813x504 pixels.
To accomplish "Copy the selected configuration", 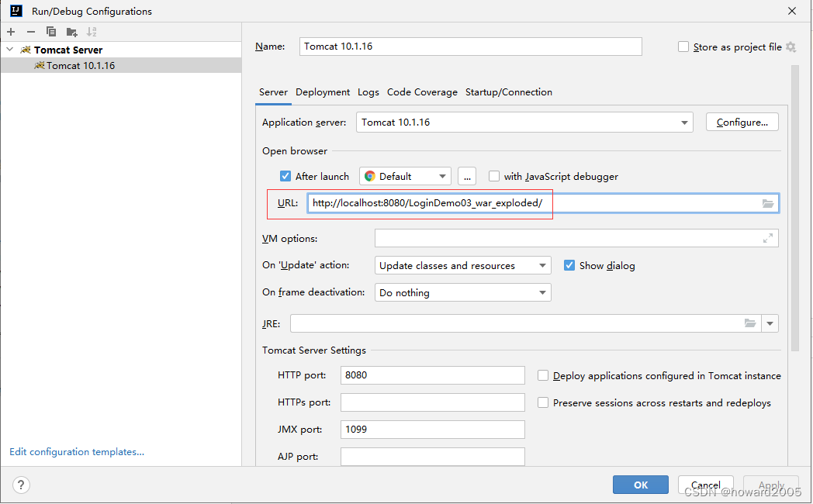I will [51, 32].
